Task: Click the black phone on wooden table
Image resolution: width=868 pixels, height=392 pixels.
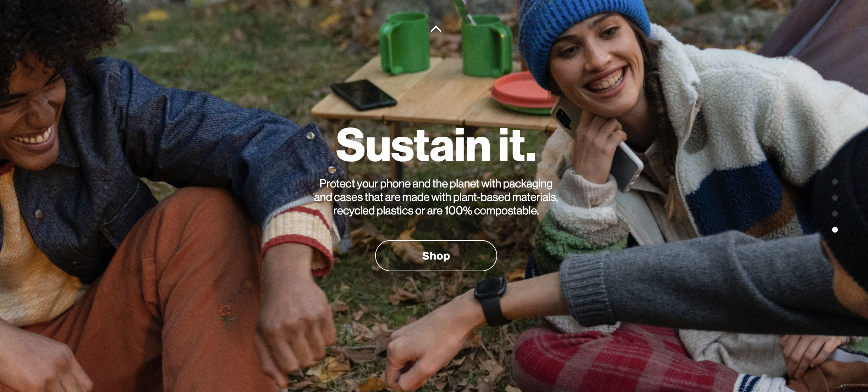Action: pyautogui.click(x=364, y=95)
